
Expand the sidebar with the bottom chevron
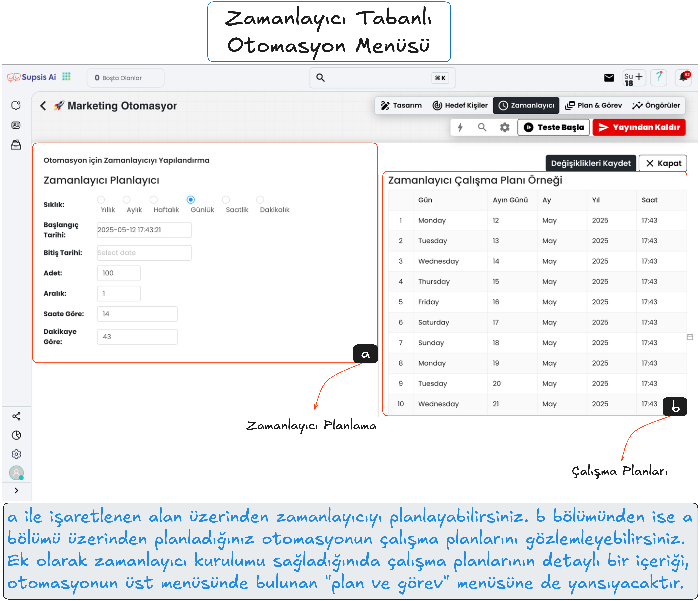(x=16, y=491)
